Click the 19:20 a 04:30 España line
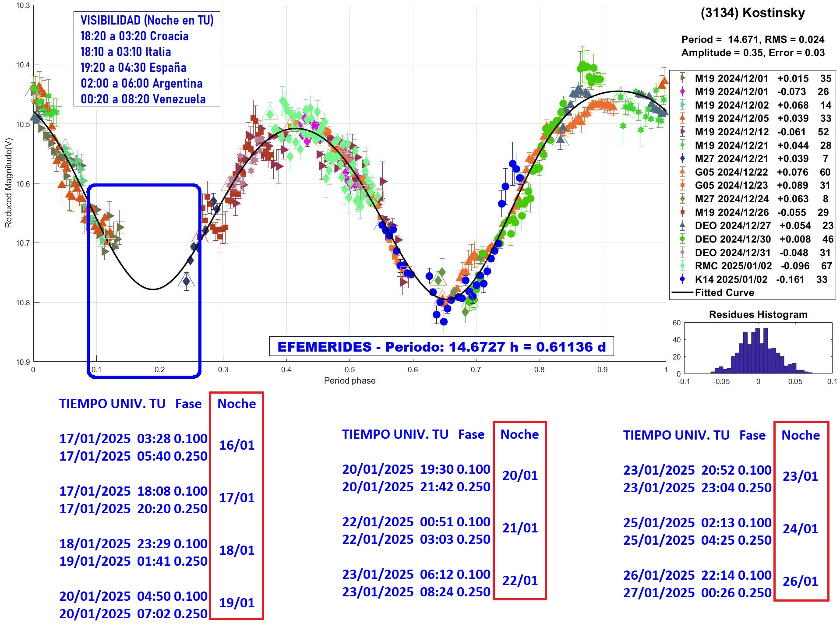Viewport: 840px width, 627px height. [134, 67]
